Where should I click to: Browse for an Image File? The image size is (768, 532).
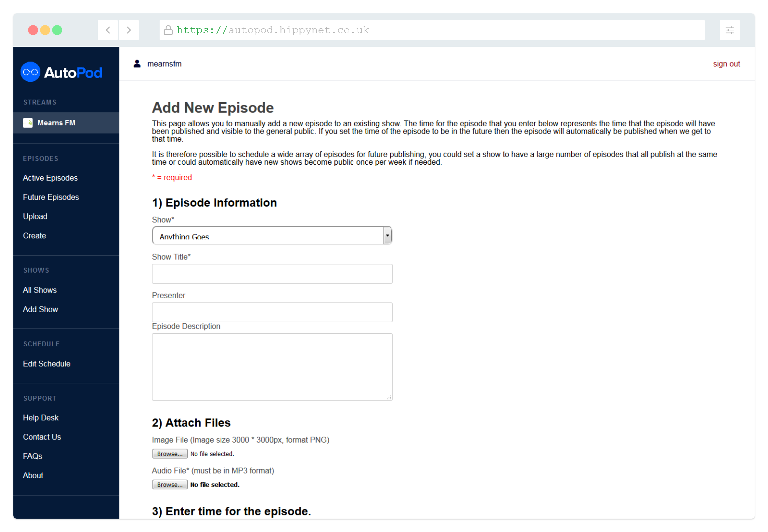click(x=170, y=454)
